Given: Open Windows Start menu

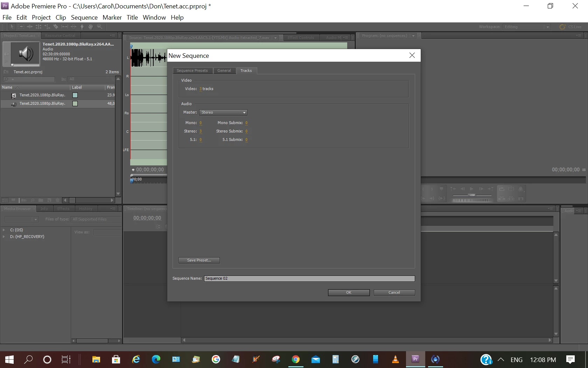Looking at the screenshot, I should (9, 359).
